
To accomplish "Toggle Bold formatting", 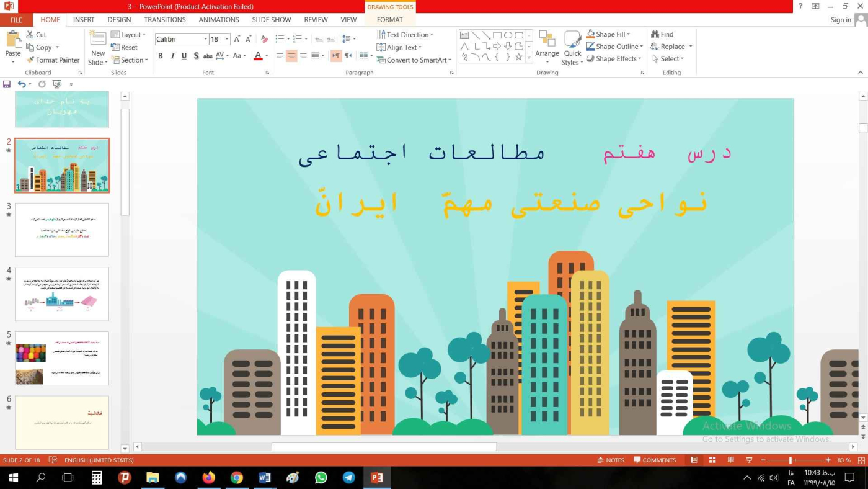I will click(x=160, y=56).
